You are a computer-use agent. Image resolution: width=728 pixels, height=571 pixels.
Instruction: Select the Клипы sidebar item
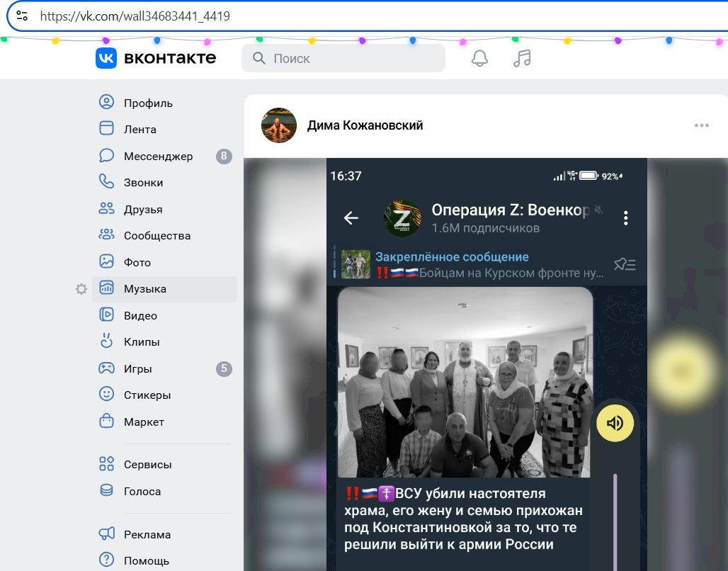141,342
